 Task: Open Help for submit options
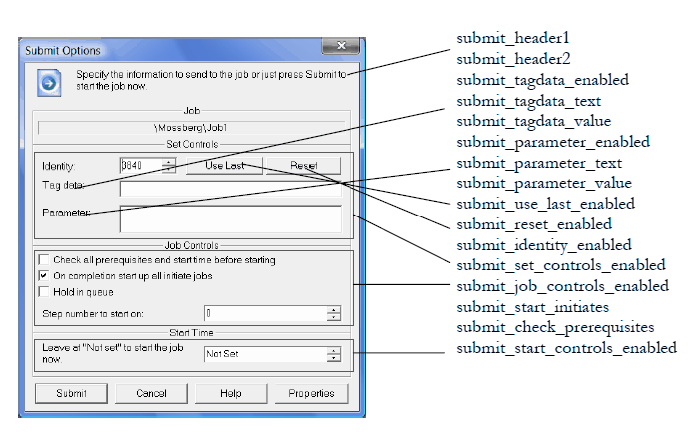pyautogui.click(x=231, y=393)
